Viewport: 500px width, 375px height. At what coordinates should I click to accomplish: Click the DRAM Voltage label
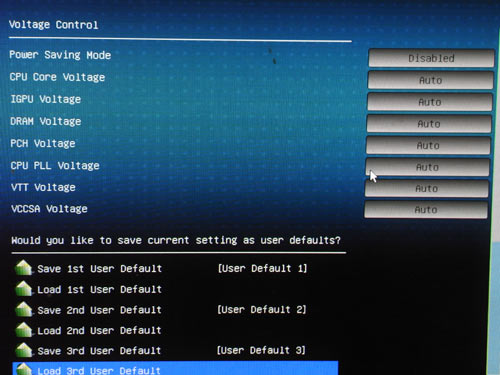tap(46, 121)
